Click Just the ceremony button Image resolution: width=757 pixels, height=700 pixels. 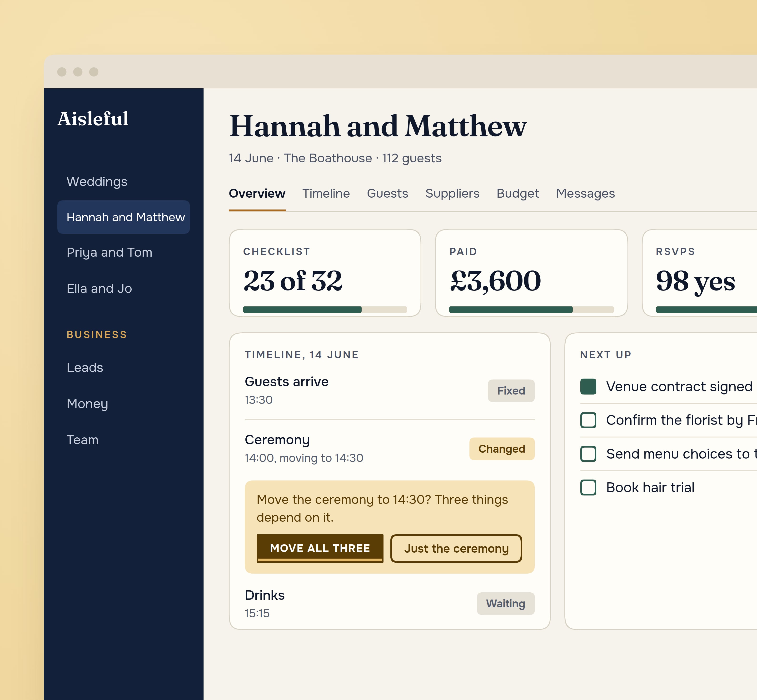(456, 549)
